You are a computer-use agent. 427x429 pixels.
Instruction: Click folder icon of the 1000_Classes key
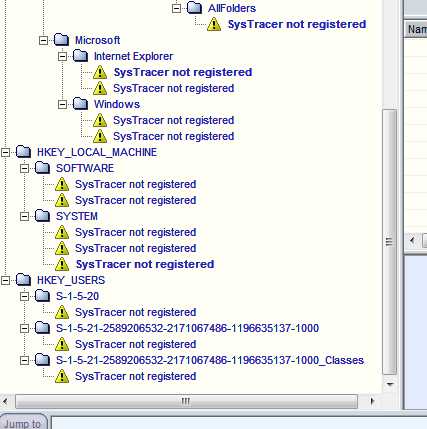pyautogui.click(x=42, y=360)
